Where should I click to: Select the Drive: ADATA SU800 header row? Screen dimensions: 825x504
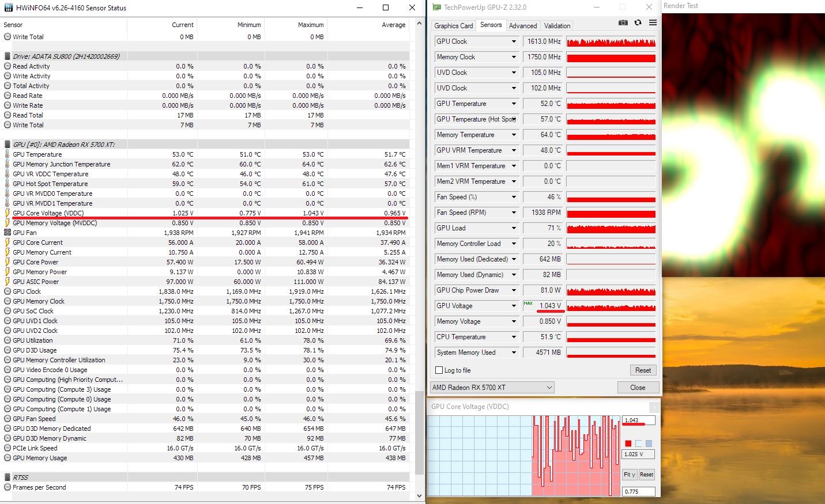click(x=206, y=56)
